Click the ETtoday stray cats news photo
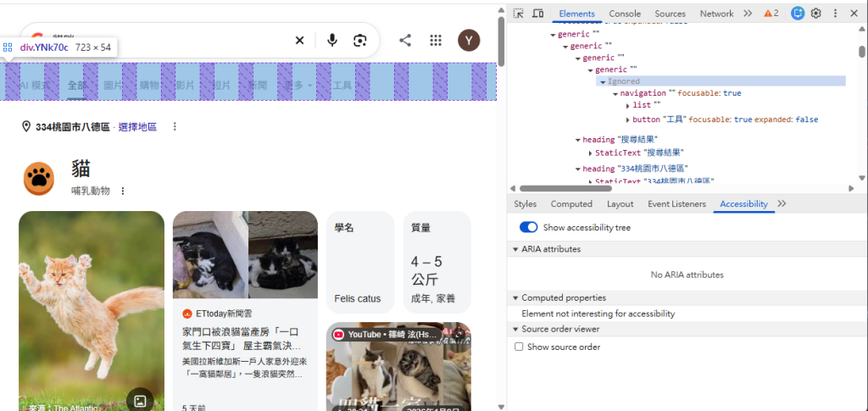Image resolution: width=868 pixels, height=411 pixels. point(245,255)
